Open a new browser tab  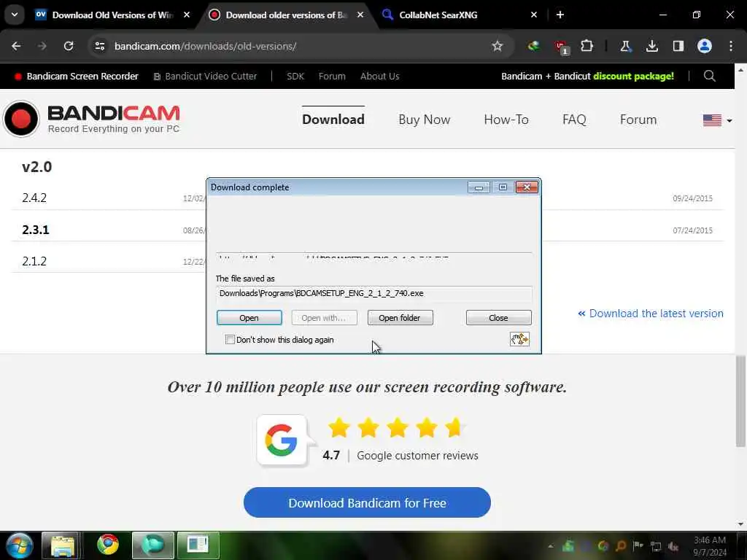[x=560, y=15]
